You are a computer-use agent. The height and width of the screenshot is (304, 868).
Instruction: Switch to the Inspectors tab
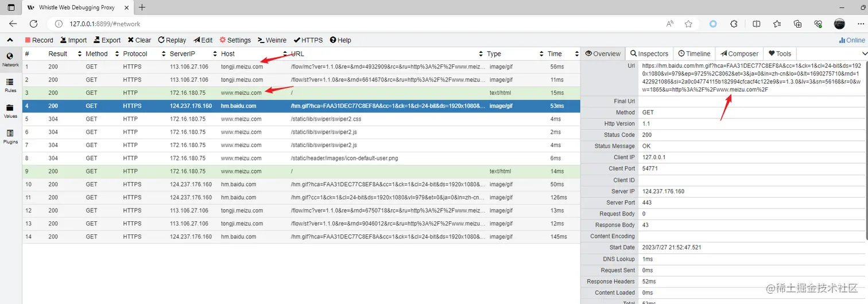point(649,53)
